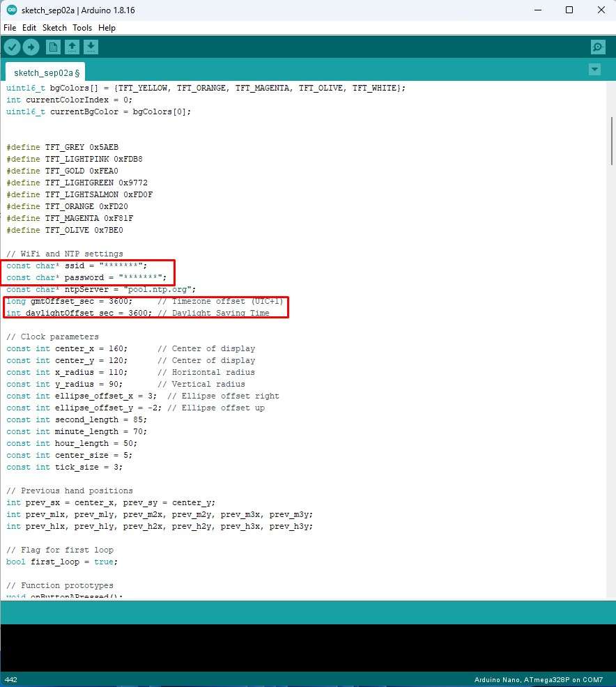Open the Help menu

[x=107, y=28]
